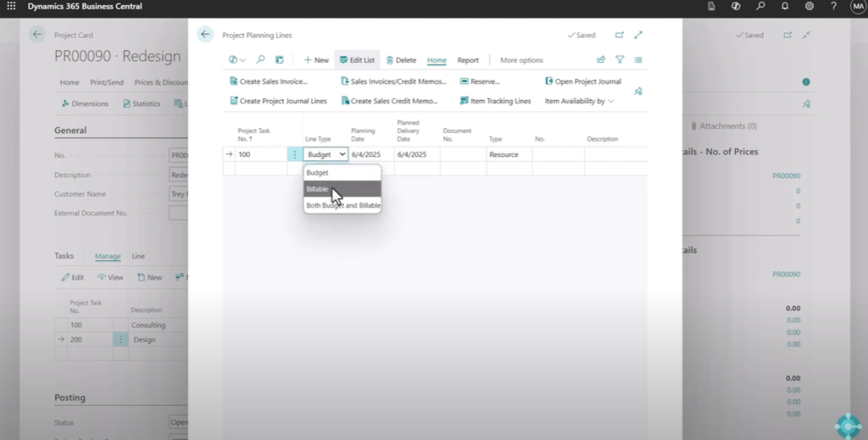Open first PR00090 link in FactBox
This screenshot has height=440, width=868.
click(786, 176)
